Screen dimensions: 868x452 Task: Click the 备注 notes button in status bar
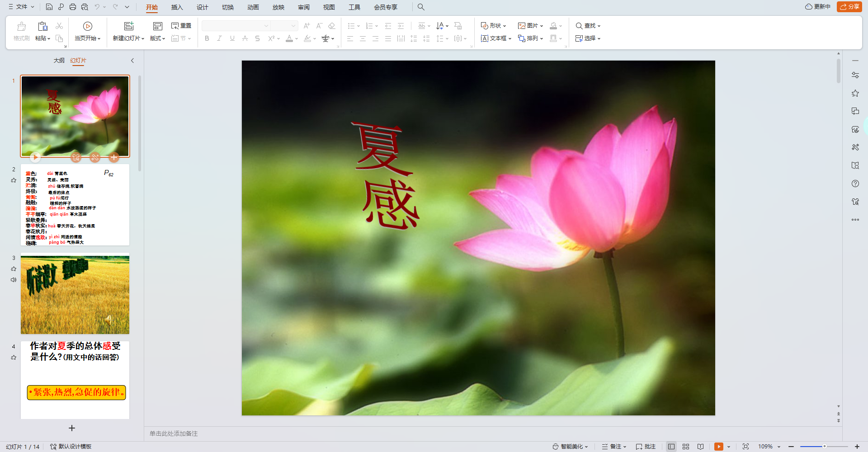click(x=614, y=447)
